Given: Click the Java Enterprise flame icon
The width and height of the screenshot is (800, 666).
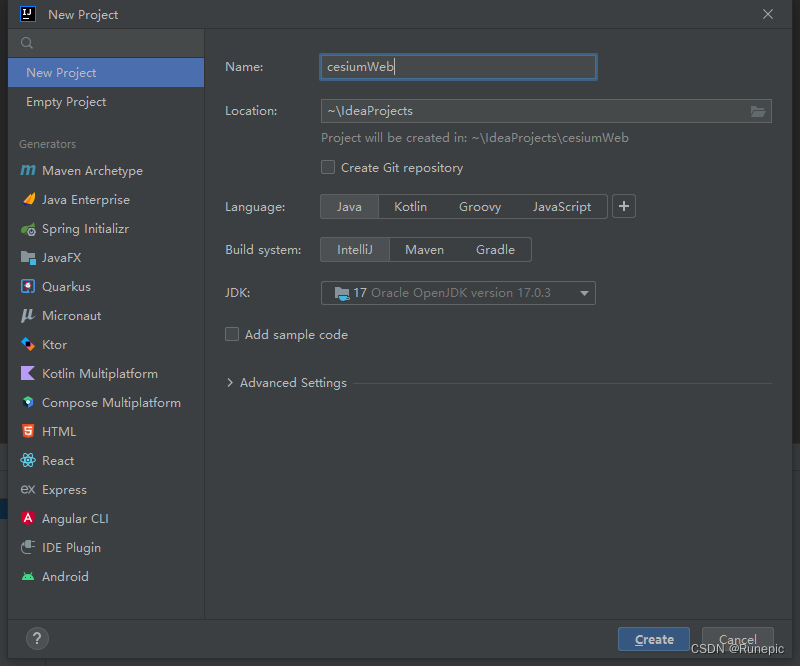Looking at the screenshot, I should pos(29,199).
